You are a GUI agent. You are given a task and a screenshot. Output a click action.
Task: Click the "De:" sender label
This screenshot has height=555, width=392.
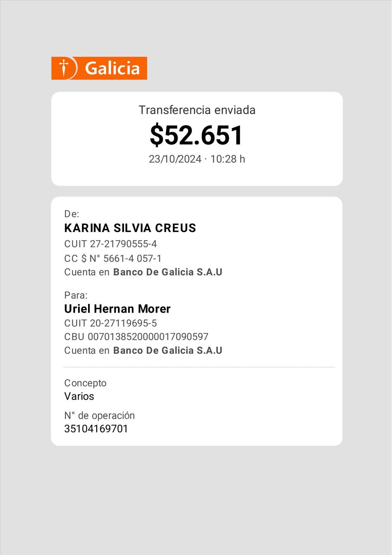(72, 214)
